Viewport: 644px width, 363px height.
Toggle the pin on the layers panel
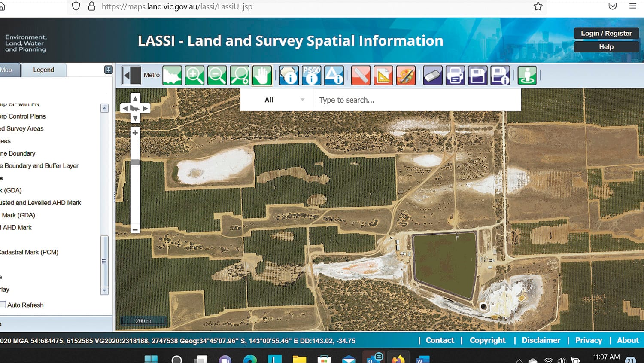click(x=108, y=70)
